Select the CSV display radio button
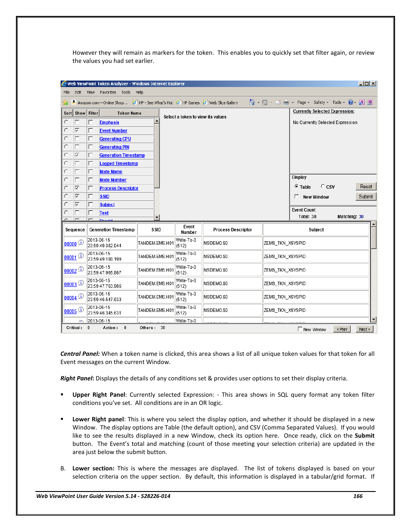Screen dimensions: 411x532 tap(323, 186)
